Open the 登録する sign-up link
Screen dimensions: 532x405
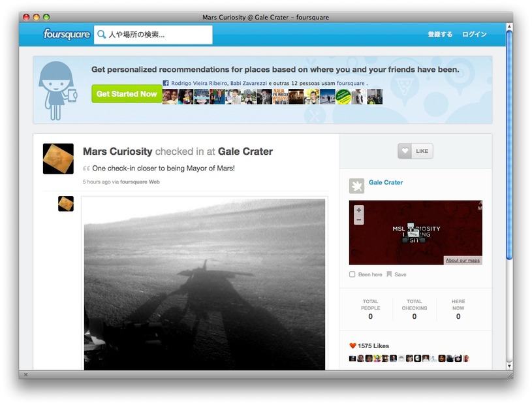click(440, 34)
